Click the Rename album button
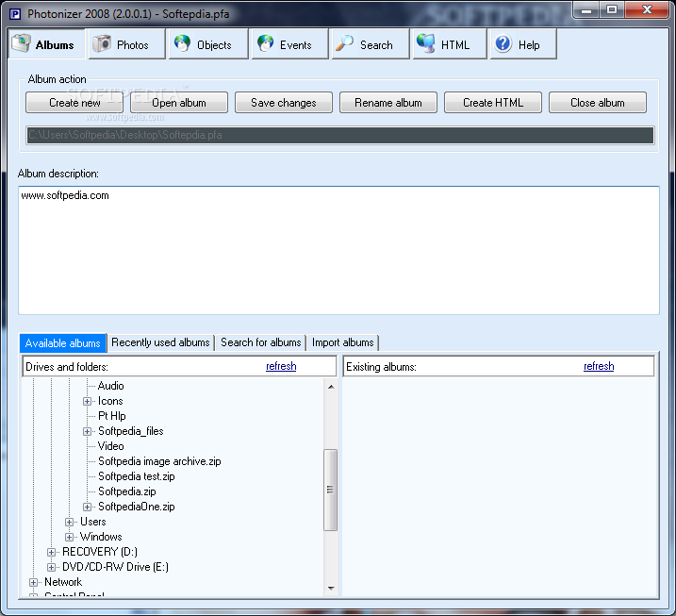The image size is (676, 616). point(388,103)
